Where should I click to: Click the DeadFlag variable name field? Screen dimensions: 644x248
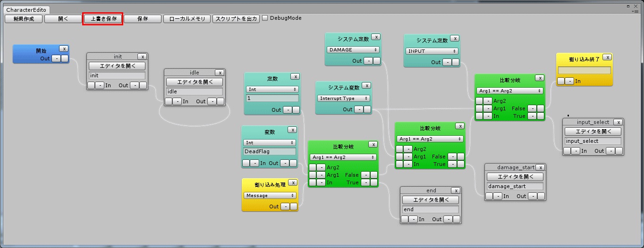click(x=270, y=151)
